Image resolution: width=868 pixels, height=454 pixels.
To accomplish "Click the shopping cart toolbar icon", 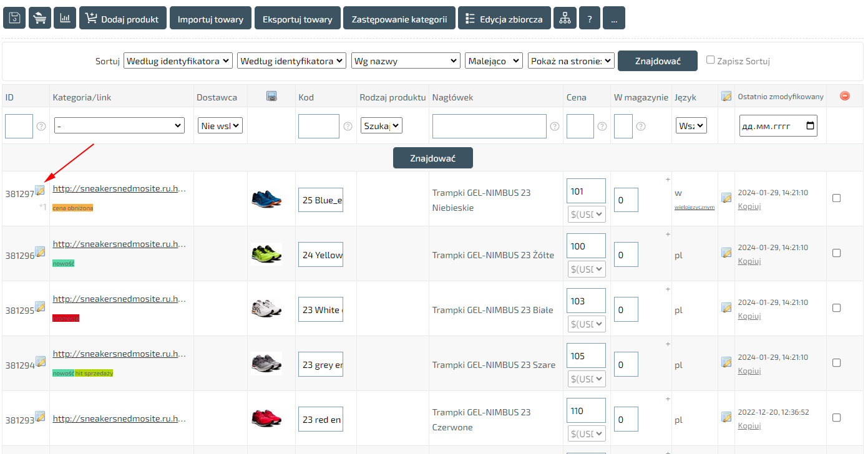I will tap(40, 18).
